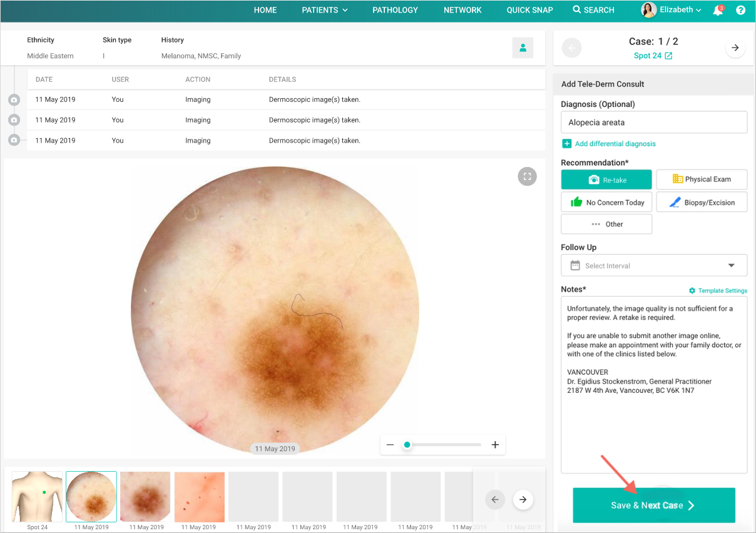Screen dimensions: 756x533
Task: Go to the Home page
Action: (265, 10)
